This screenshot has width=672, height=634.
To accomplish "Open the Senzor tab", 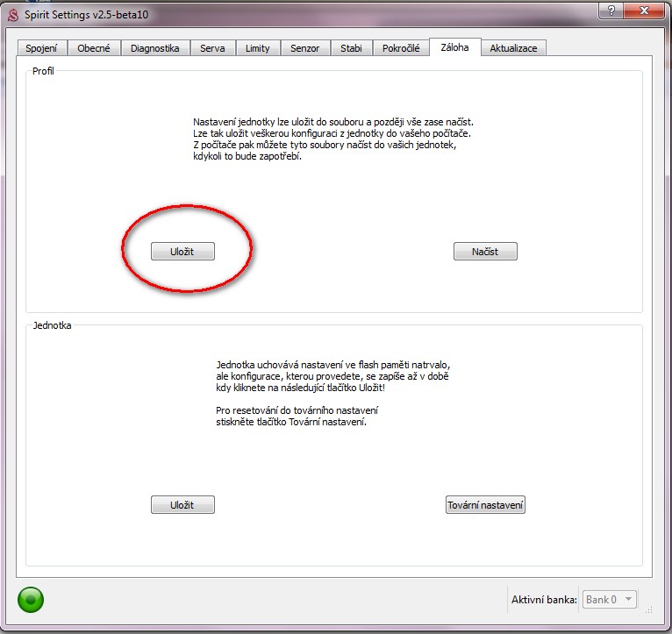I will pyautogui.click(x=305, y=48).
